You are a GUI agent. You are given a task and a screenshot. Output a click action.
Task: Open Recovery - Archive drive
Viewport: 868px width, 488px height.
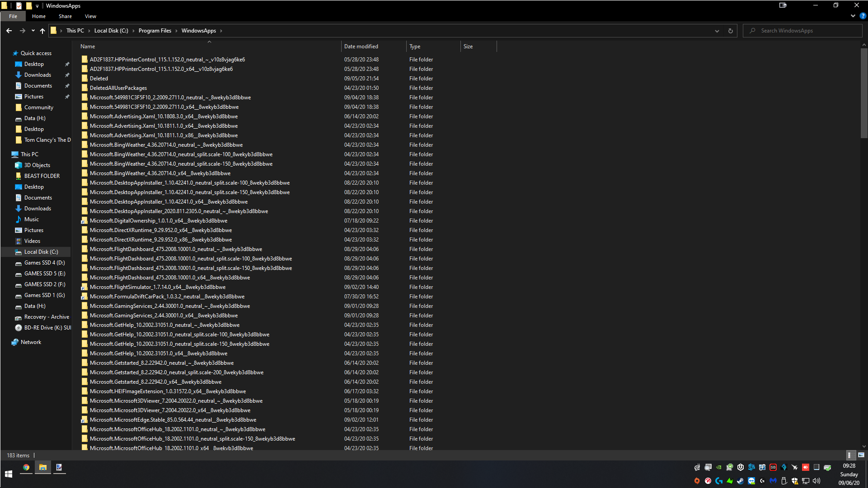pyautogui.click(x=47, y=317)
